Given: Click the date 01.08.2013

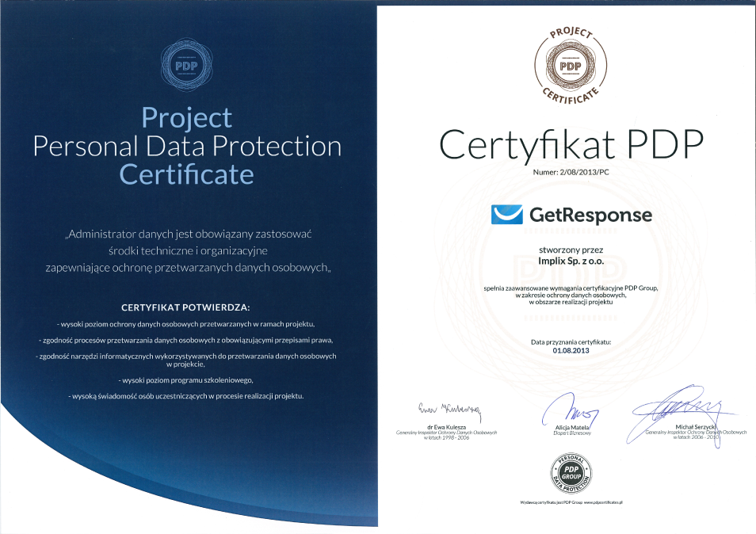Looking at the screenshot, I should (571, 350).
